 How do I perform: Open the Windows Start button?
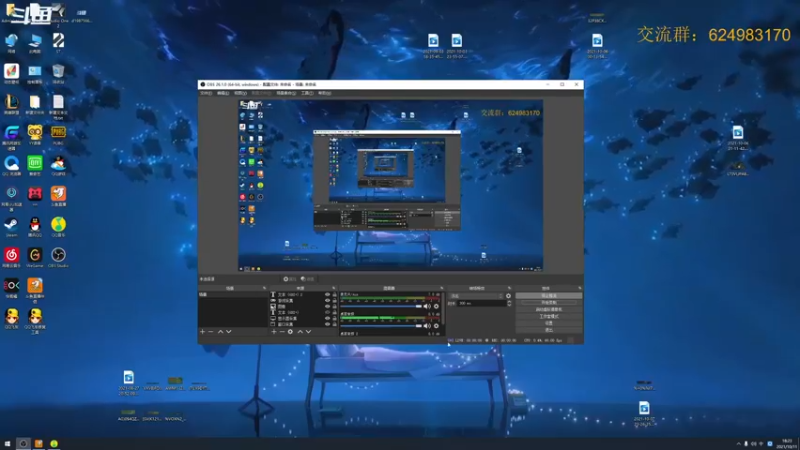(7, 444)
